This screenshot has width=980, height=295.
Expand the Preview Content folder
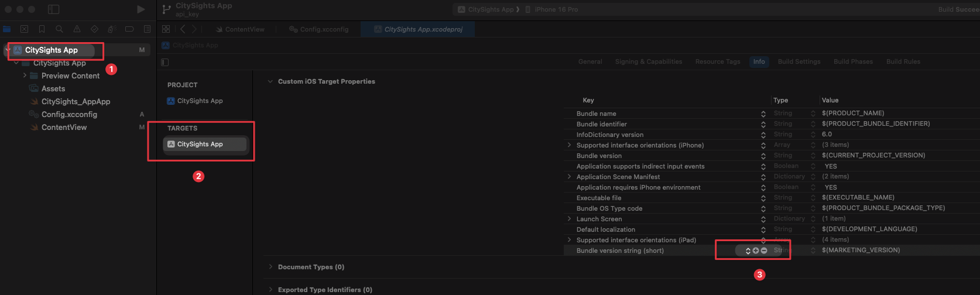pyautogui.click(x=25, y=76)
